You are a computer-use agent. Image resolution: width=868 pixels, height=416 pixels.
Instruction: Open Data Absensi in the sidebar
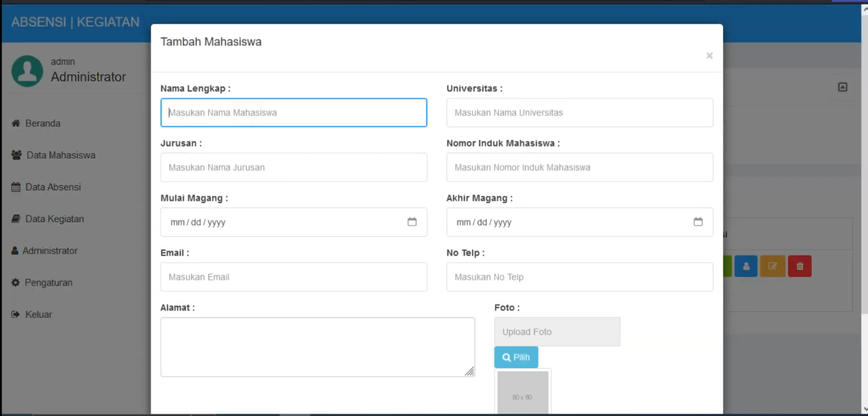pyautogui.click(x=46, y=187)
